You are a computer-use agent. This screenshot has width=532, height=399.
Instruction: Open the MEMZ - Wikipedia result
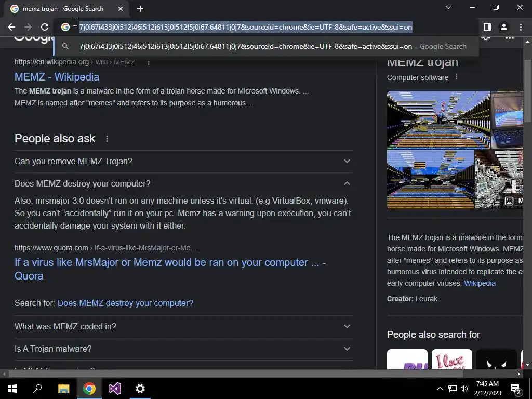57,77
